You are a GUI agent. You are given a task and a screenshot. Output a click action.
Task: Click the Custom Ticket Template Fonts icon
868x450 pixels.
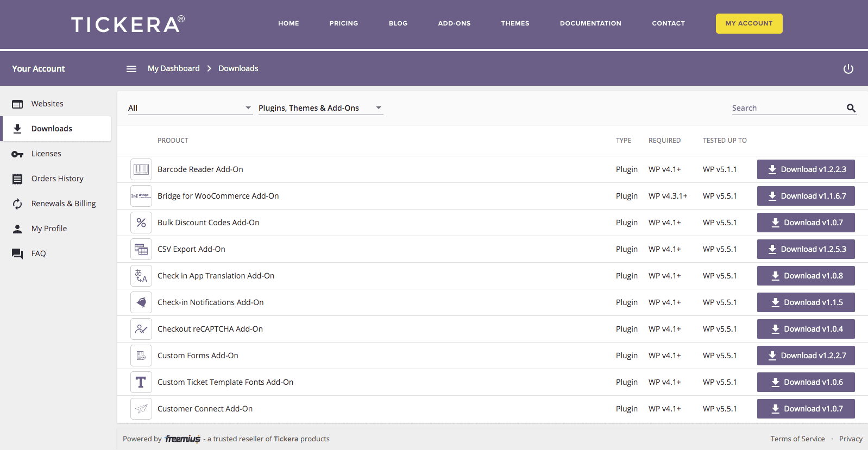[x=141, y=382]
